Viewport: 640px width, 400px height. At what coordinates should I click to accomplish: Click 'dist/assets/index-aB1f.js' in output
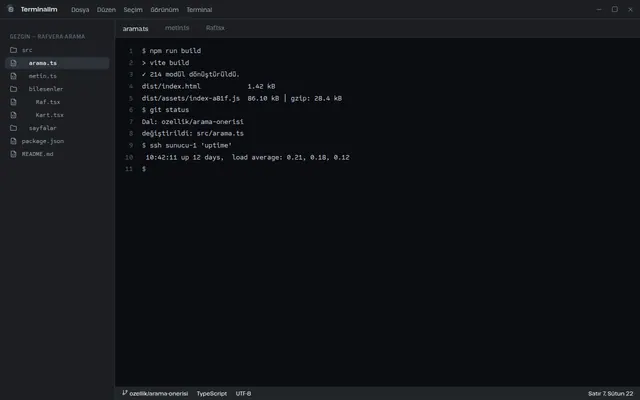[x=191, y=98]
